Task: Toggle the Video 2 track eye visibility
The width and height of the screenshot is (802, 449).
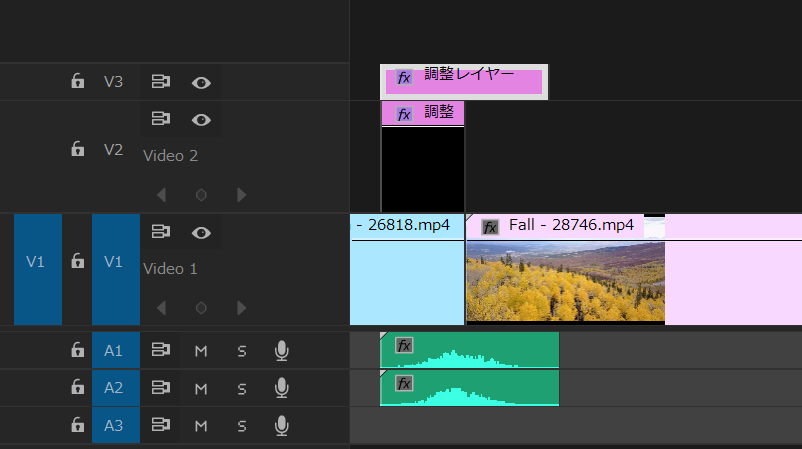Action: (x=201, y=120)
